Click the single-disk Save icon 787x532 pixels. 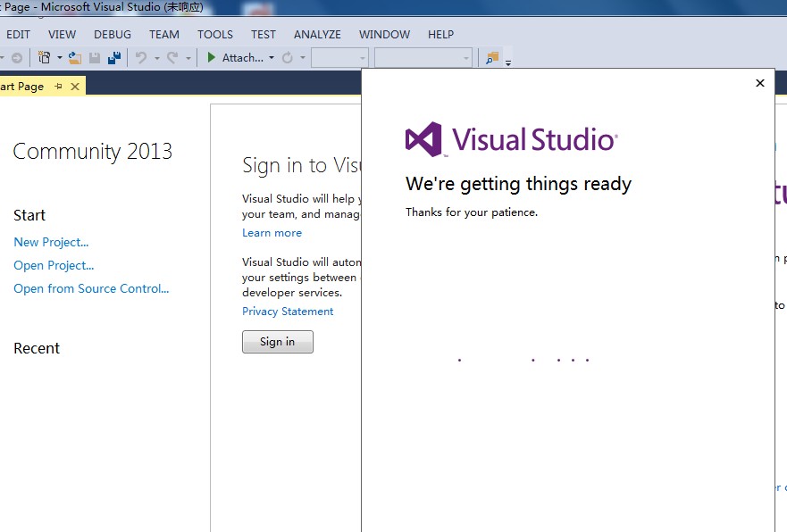pyautogui.click(x=95, y=58)
